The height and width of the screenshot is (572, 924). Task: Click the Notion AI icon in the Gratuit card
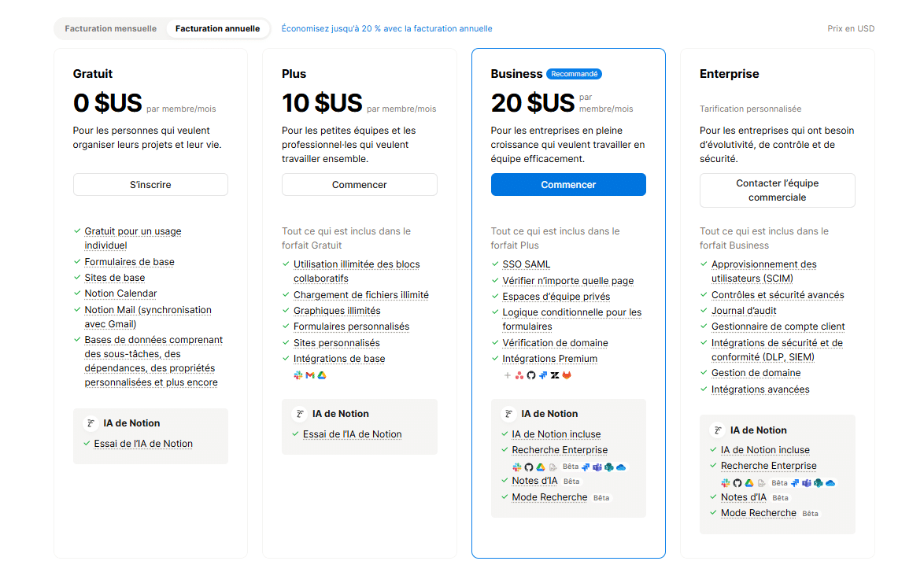pos(91,423)
